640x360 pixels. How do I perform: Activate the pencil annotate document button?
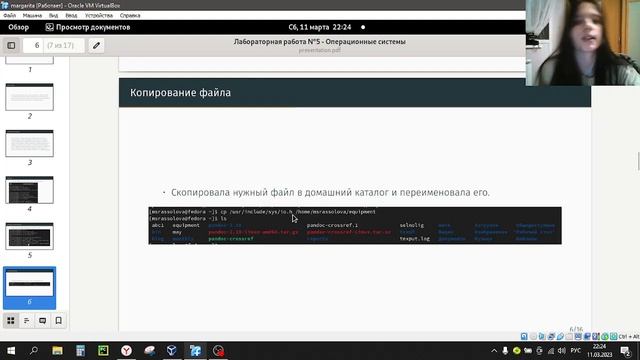(x=96, y=45)
